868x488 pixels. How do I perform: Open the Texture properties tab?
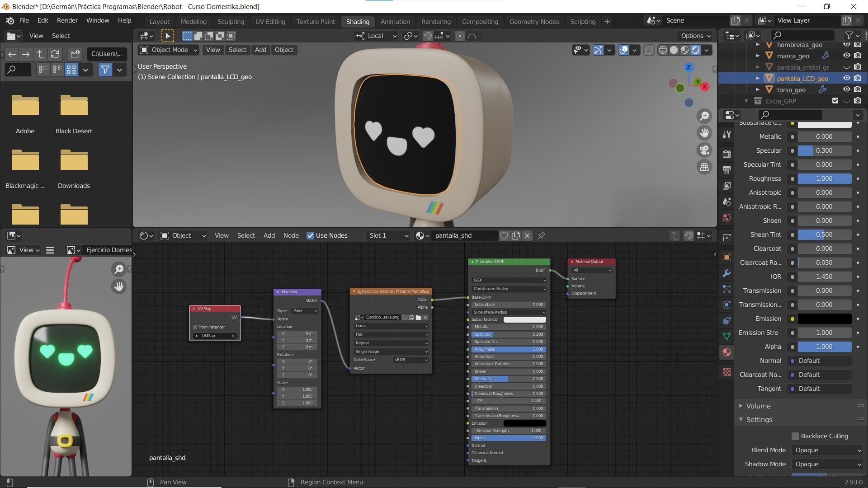pos(726,372)
